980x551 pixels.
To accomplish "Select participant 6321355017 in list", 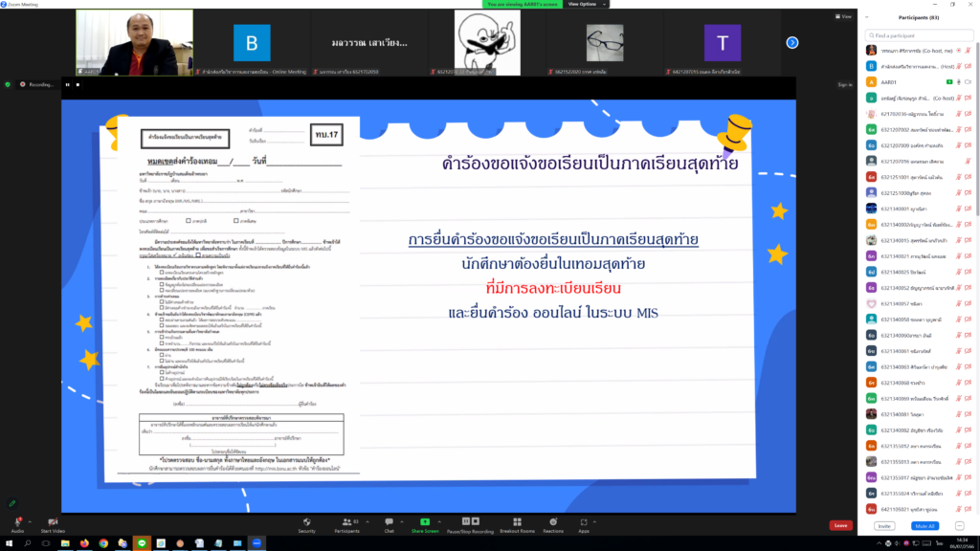I will (x=919, y=477).
